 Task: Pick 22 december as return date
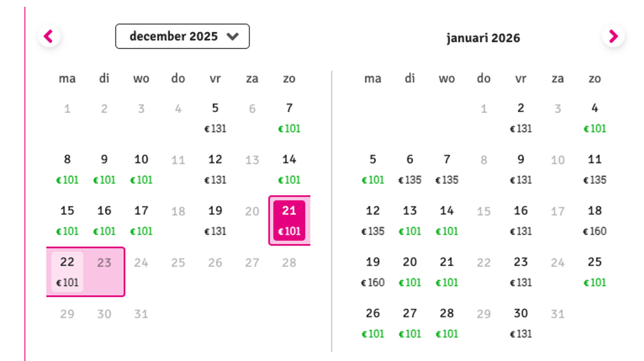[x=67, y=272]
